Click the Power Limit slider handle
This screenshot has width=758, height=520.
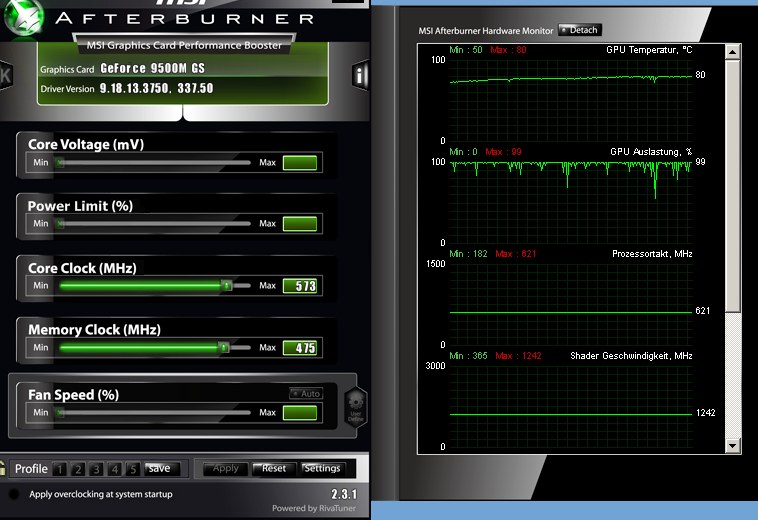[x=60, y=224]
